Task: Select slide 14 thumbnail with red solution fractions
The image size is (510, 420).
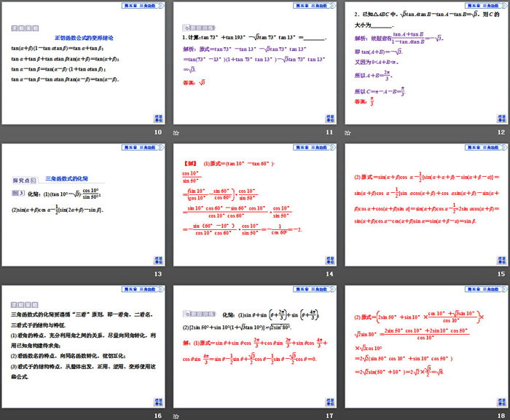Action: tap(255, 205)
